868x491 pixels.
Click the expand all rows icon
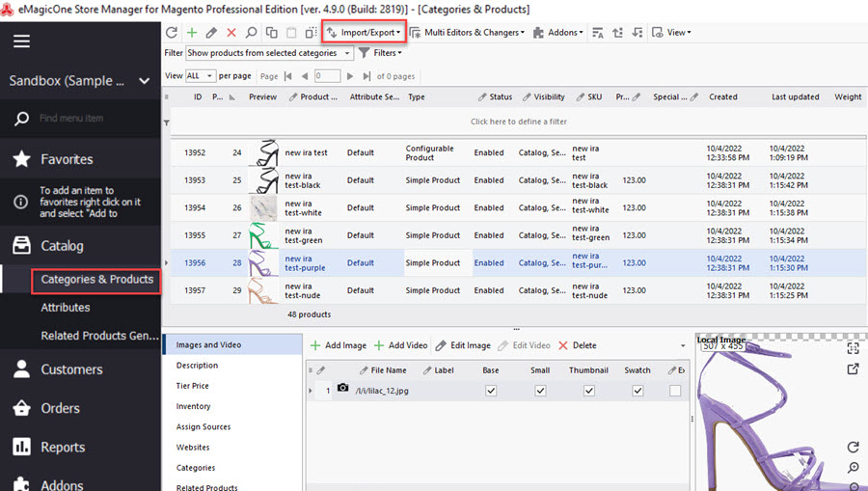617,33
